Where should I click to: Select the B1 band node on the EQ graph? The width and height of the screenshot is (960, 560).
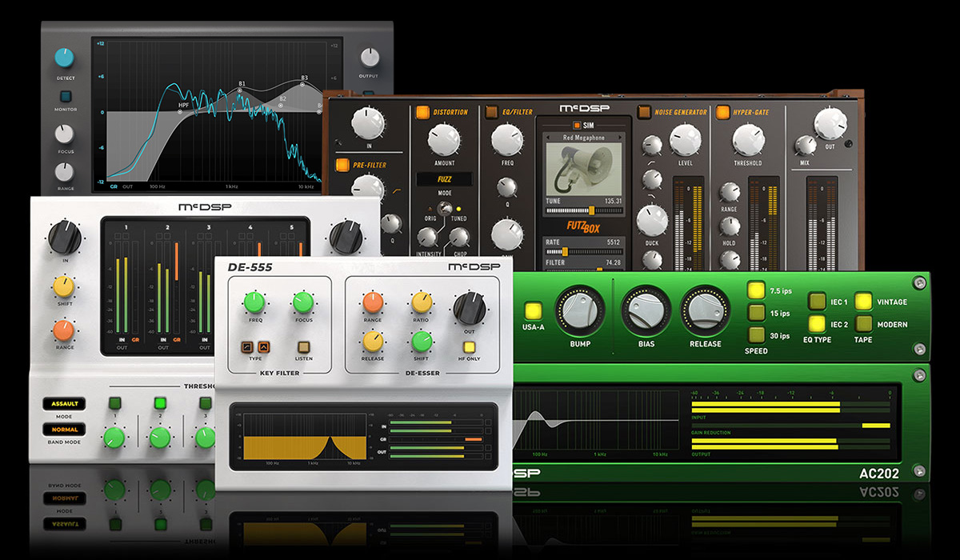(x=238, y=90)
